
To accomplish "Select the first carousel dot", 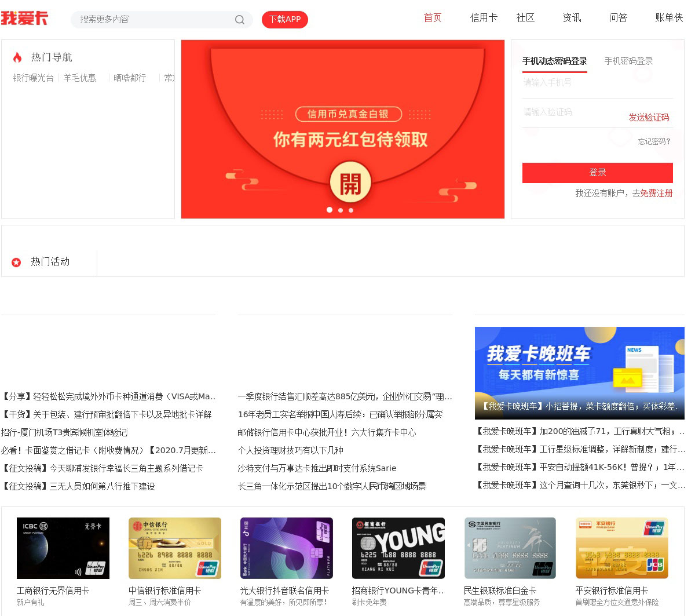I will tap(330, 210).
